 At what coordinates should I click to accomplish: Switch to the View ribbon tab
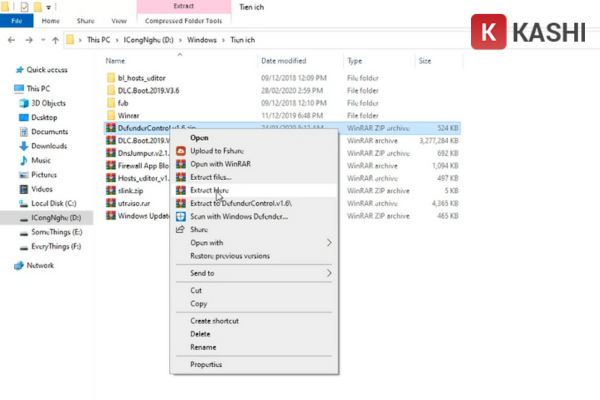(x=118, y=19)
